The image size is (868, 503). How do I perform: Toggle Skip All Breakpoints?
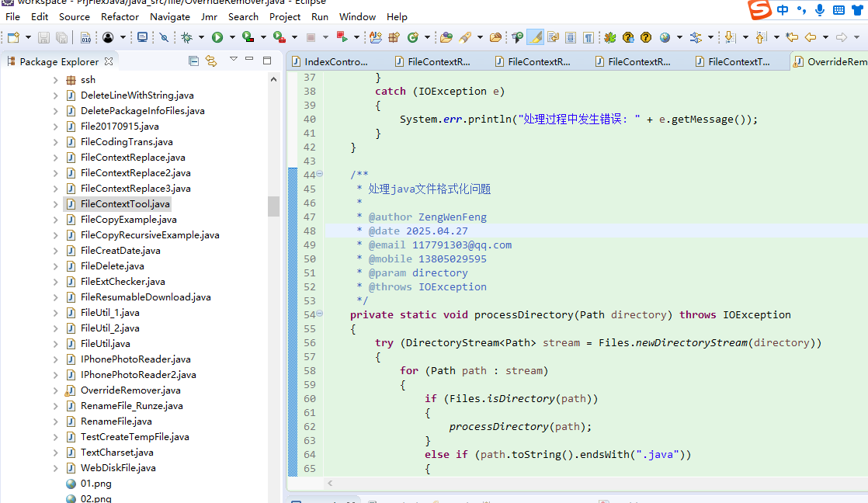coord(164,37)
